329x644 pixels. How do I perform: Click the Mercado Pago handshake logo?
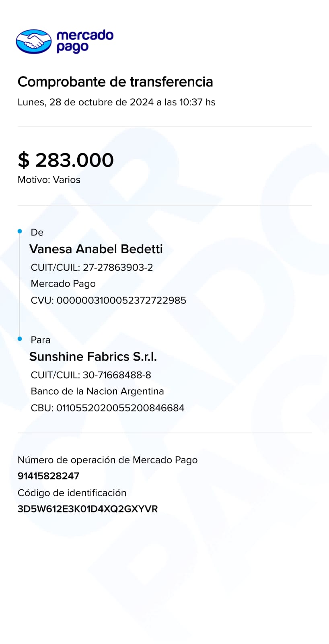[x=34, y=41]
